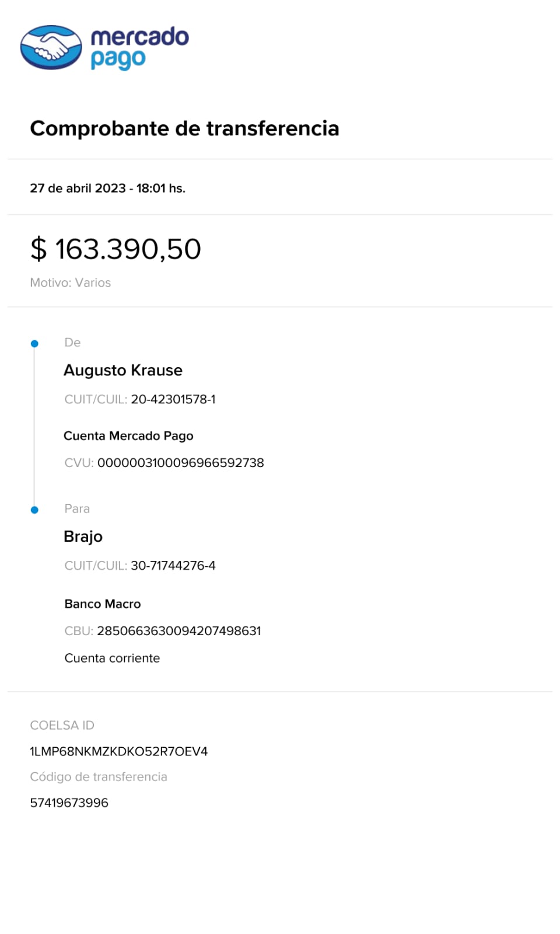Click the vertical line linking De and Para
The height and width of the screenshot is (934, 560).
click(x=34, y=426)
